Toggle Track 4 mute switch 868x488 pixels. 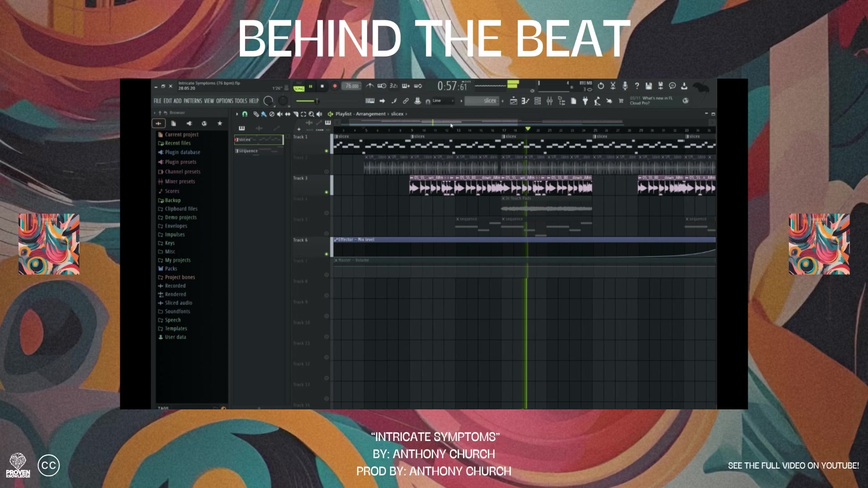tap(326, 213)
